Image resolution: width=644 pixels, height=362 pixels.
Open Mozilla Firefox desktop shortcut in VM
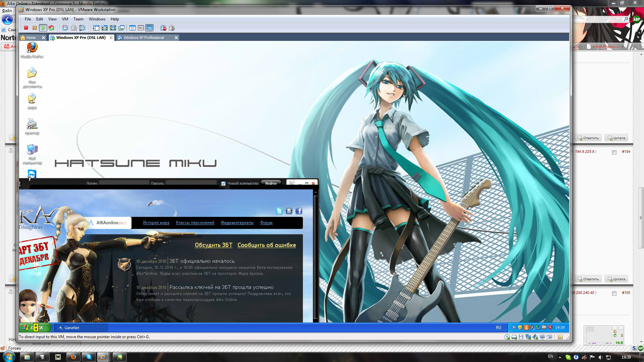(32, 50)
